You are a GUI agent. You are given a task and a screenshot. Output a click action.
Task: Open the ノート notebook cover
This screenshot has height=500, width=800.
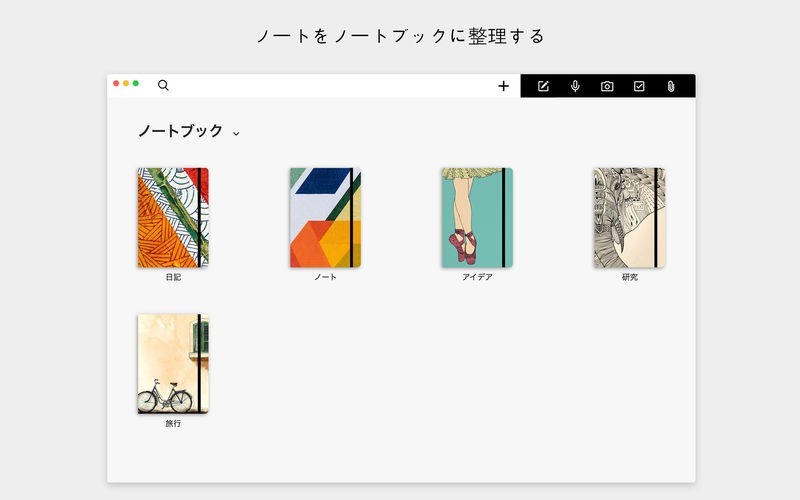coord(326,218)
